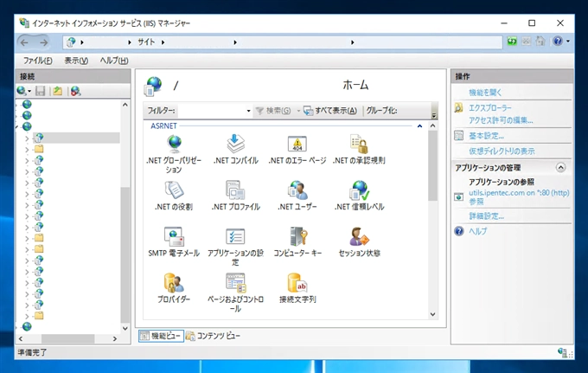Viewport: 588px width, 373px height.
Task: Switch to 機能ビュー tab
Action: tap(161, 336)
